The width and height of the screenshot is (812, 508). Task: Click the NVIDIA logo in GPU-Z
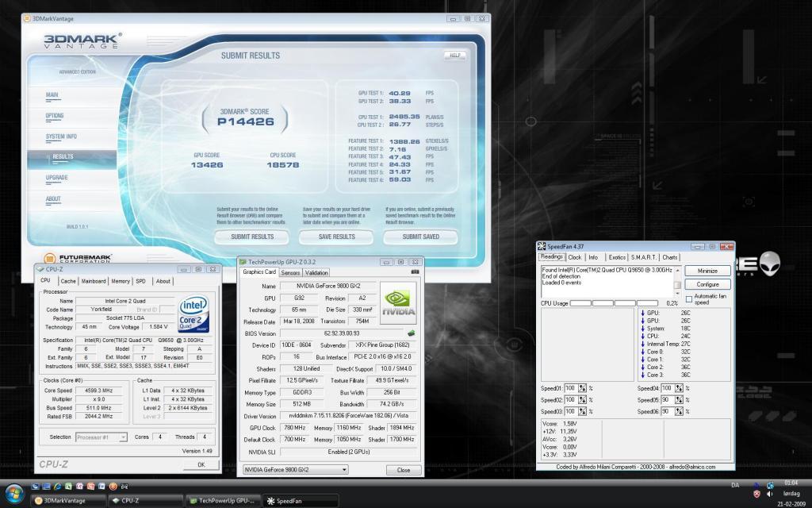point(398,302)
